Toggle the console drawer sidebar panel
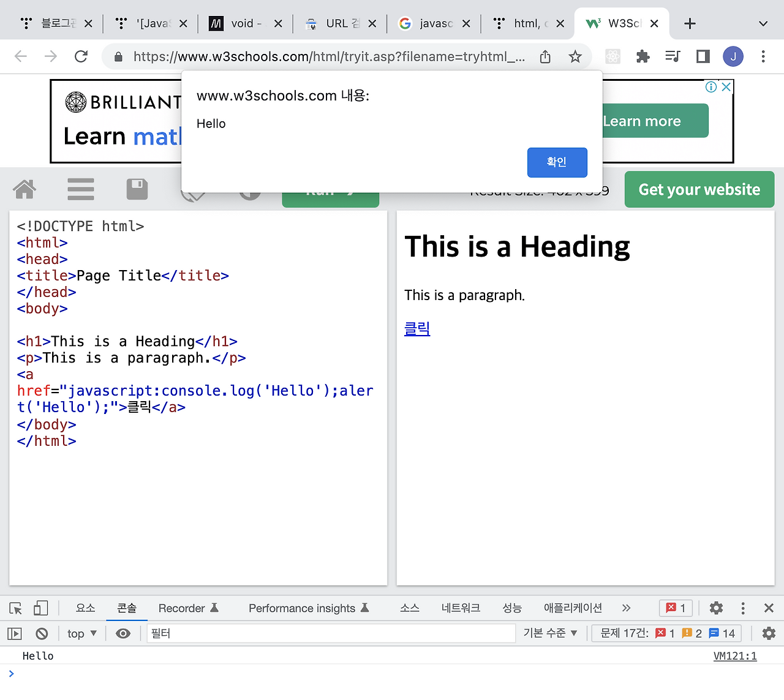Image resolution: width=784 pixels, height=700 pixels. tap(14, 633)
